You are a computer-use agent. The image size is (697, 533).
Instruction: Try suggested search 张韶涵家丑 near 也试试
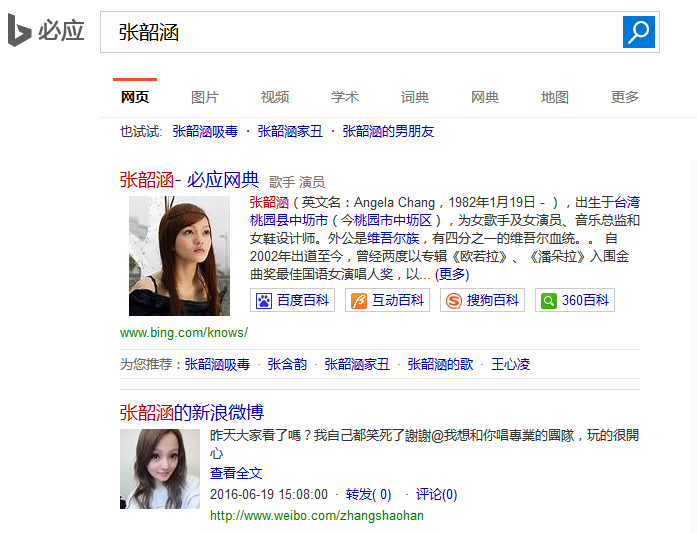[x=290, y=131]
